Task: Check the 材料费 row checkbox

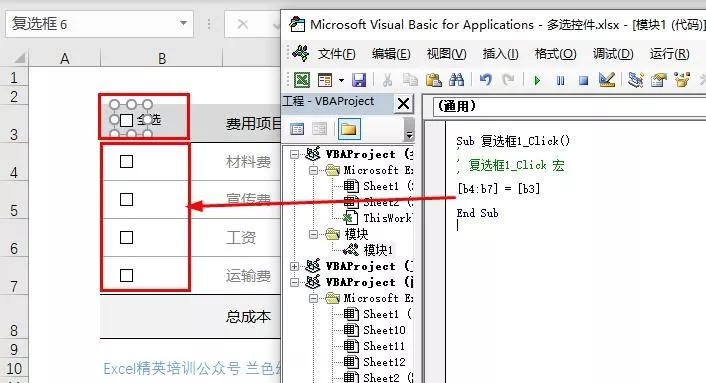Action: click(x=127, y=162)
